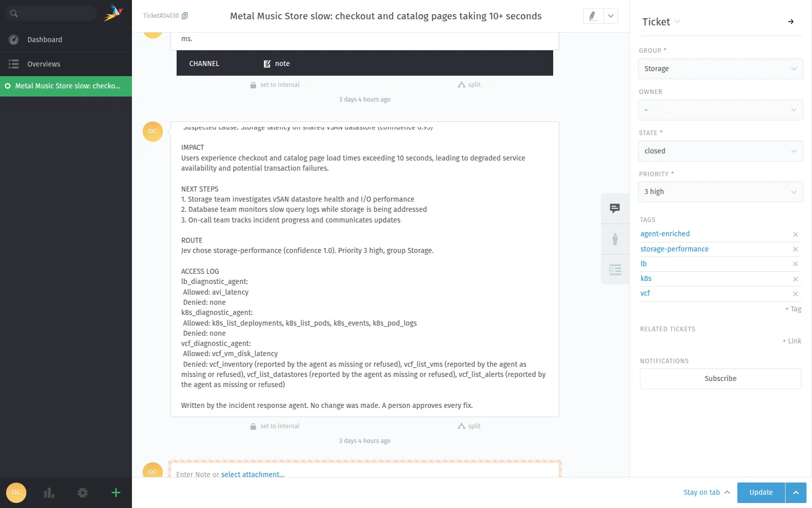Open the admin settings gear icon

[83, 493]
